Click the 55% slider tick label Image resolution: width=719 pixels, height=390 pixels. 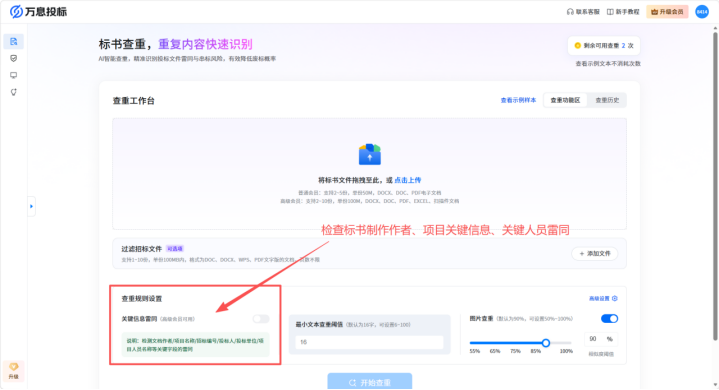coord(475,351)
